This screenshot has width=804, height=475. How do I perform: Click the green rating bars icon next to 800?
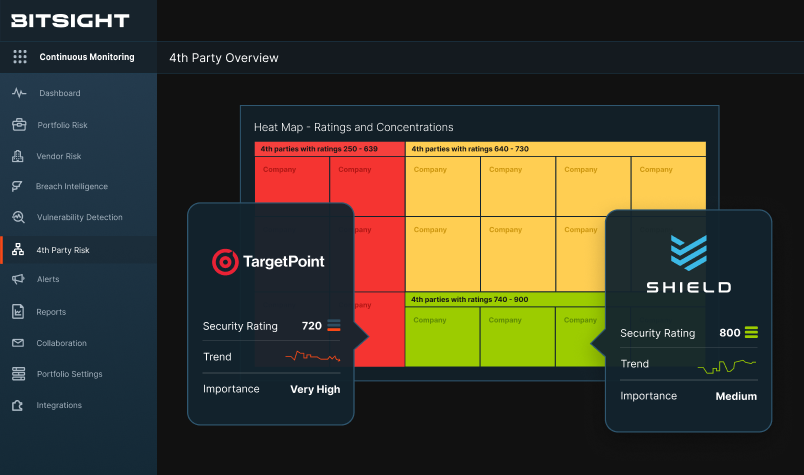pos(751,332)
